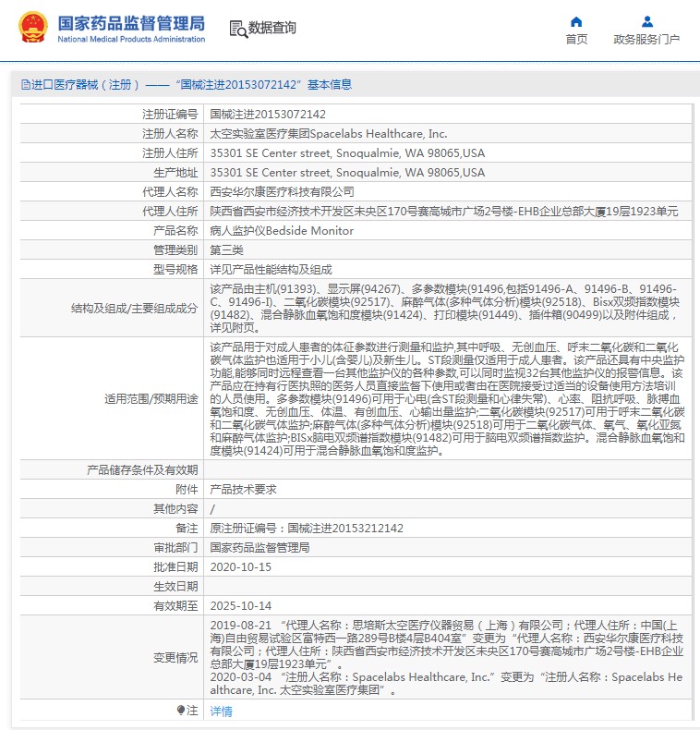
Task: Select the Spacelabs Healthcare registrant name cell
Action: pos(329,134)
